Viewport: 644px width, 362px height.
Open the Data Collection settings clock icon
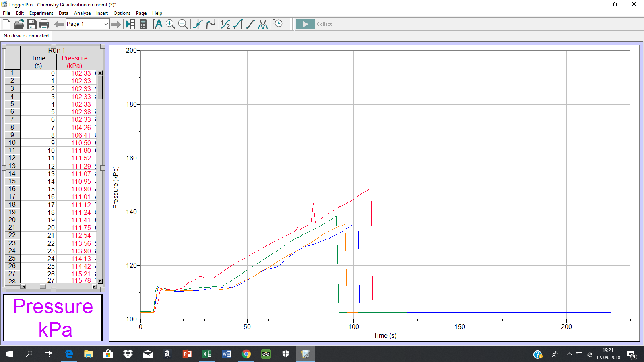(278, 24)
